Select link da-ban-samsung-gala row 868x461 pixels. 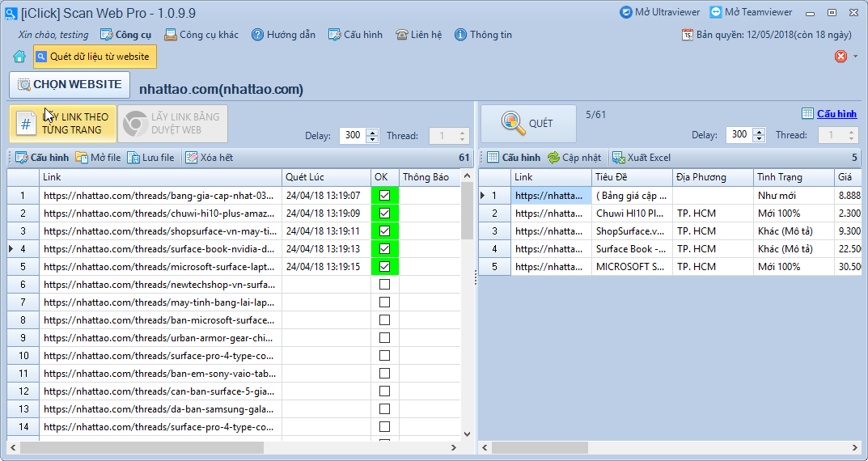(x=160, y=409)
